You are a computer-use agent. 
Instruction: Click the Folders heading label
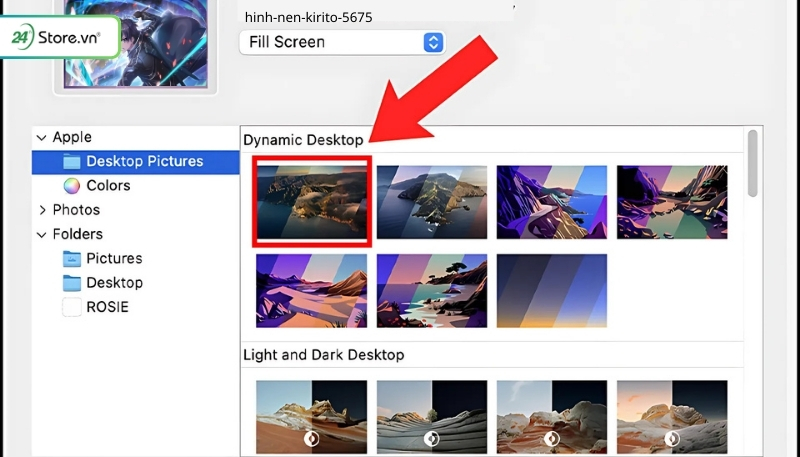[78, 234]
